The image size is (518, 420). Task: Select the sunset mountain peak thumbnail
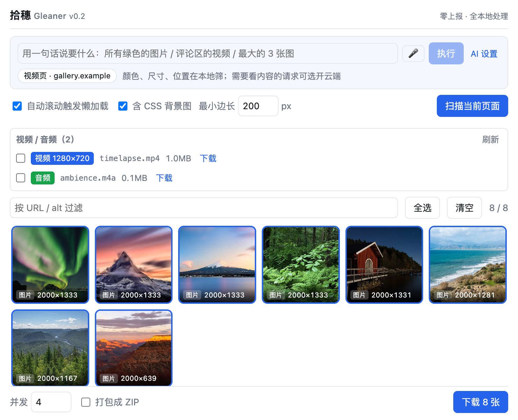coord(134,265)
